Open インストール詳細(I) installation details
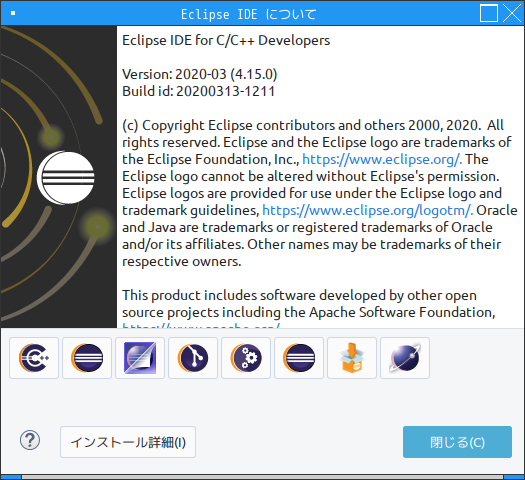Viewport: 525px width, 480px height. coord(128,442)
